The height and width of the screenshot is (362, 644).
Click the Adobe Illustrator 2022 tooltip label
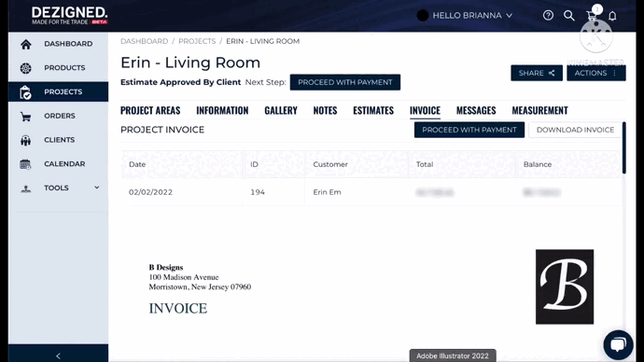pos(453,355)
